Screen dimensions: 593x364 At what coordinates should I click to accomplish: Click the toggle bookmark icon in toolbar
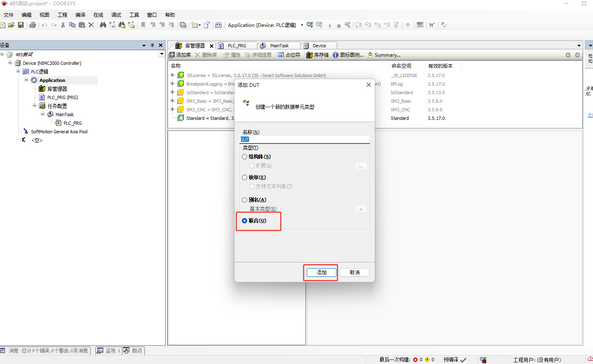[143, 25]
